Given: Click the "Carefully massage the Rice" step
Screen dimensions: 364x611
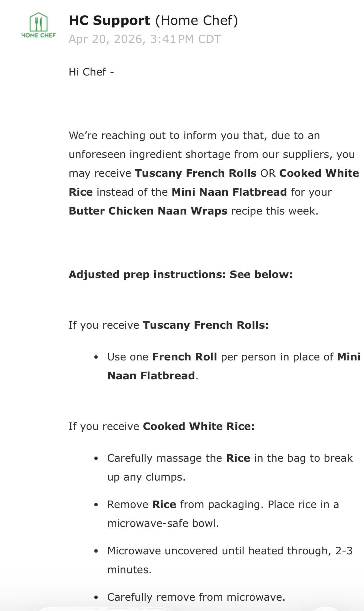Looking at the screenshot, I should point(178,458).
